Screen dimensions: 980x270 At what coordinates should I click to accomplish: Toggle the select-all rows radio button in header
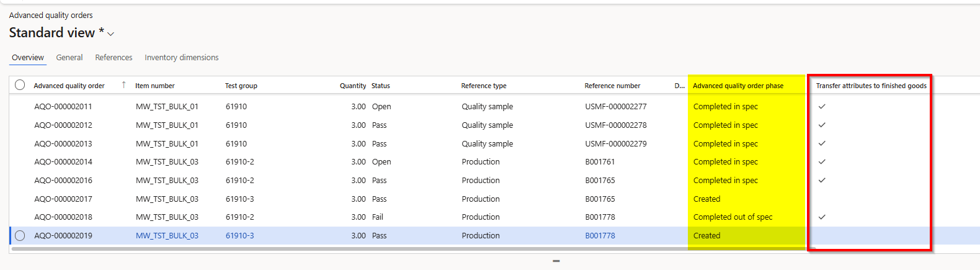point(20,85)
